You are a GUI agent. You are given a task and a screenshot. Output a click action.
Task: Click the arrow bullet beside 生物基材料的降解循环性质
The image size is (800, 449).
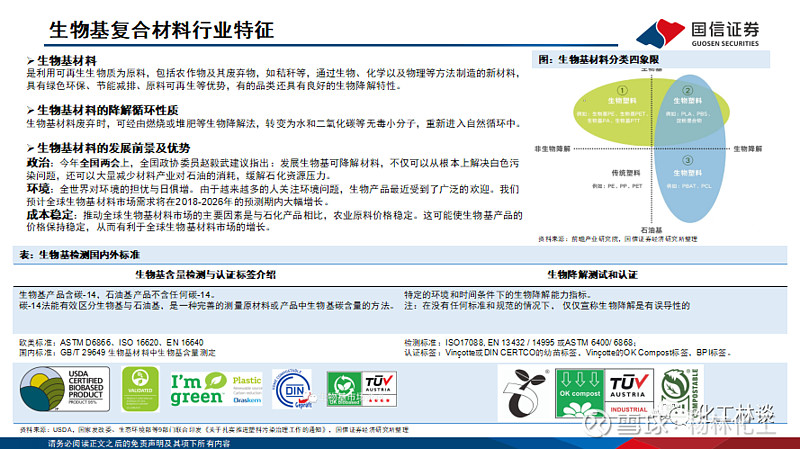[30, 110]
